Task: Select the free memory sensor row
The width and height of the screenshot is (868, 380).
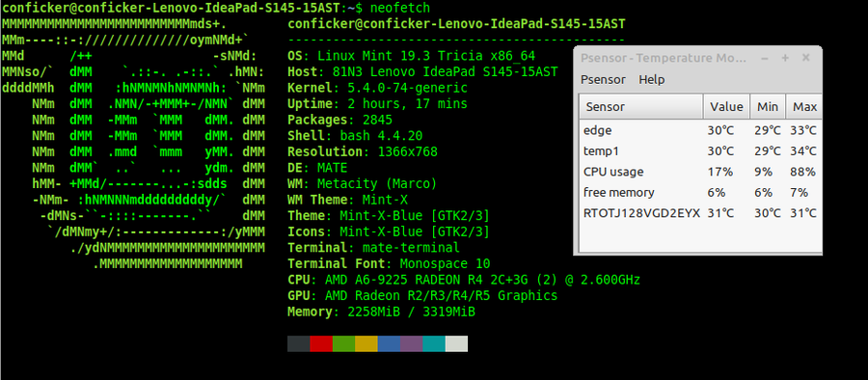Action: (x=700, y=192)
